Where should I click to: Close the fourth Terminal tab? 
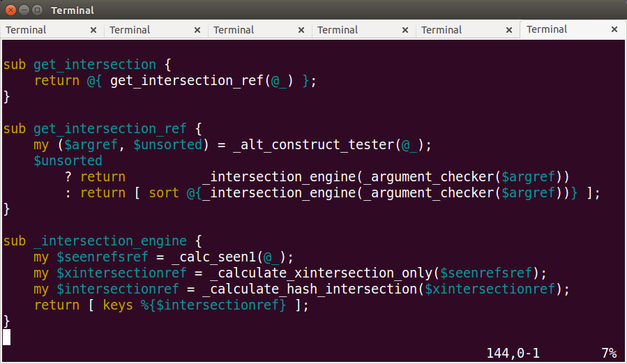pos(405,30)
